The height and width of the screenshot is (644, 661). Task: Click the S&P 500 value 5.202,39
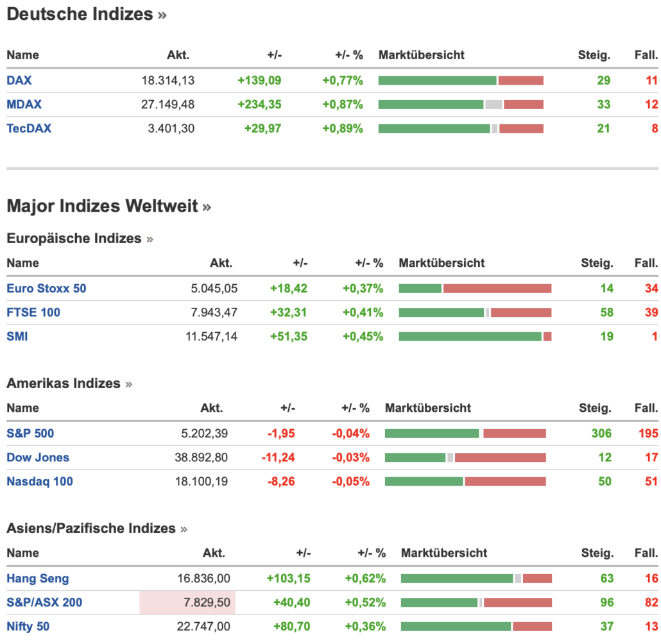[205, 433]
